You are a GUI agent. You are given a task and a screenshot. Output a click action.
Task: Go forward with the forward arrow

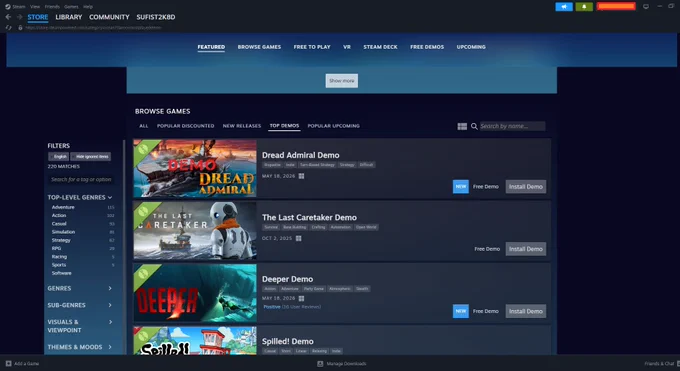click(20, 17)
